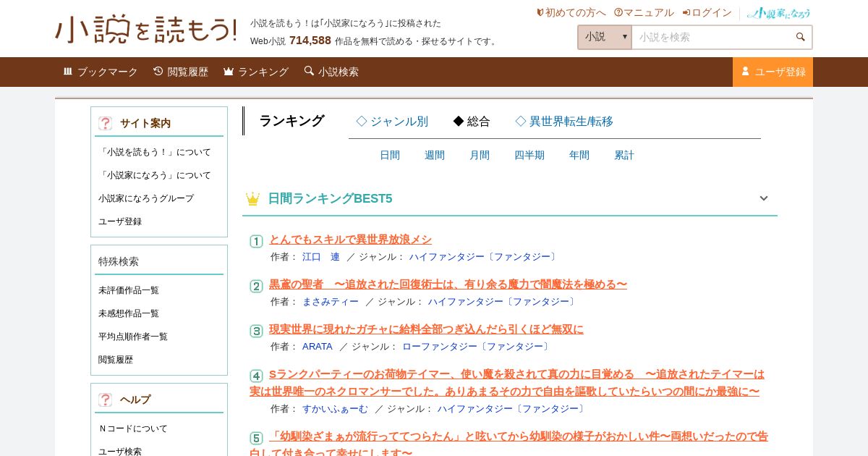
Task: Click the 小説を読もう! site logo
Action: [146, 29]
